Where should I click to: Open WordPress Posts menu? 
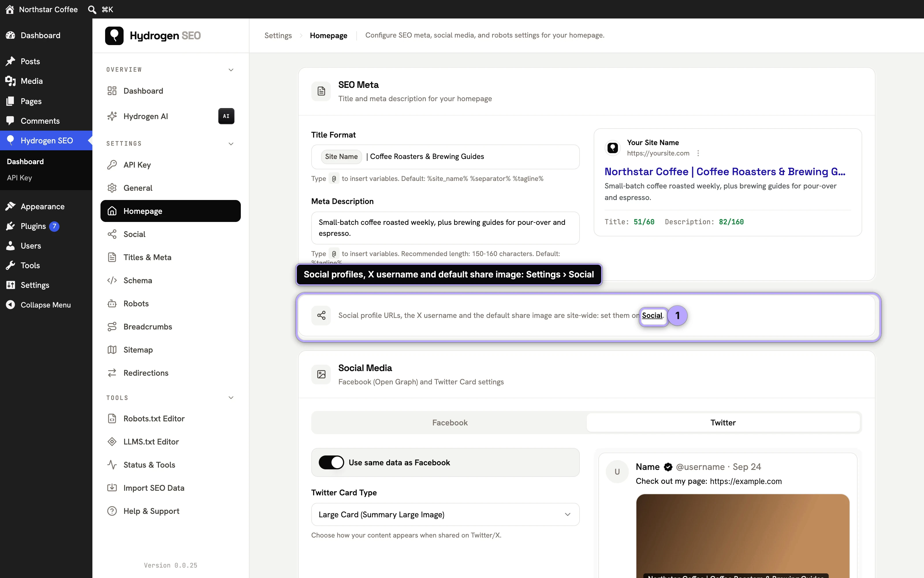pos(46,61)
